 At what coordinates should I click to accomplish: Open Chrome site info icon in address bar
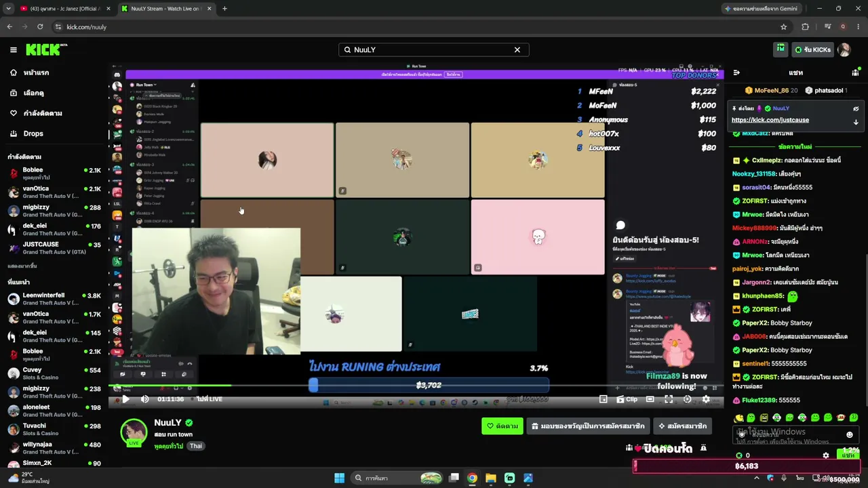coord(58,27)
